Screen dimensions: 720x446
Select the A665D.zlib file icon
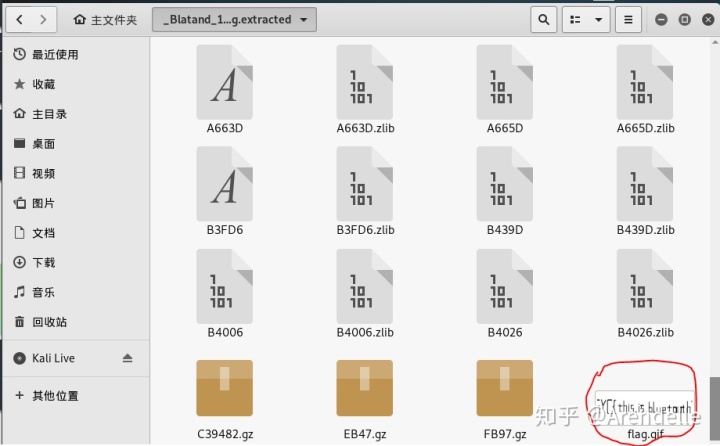coord(645,82)
